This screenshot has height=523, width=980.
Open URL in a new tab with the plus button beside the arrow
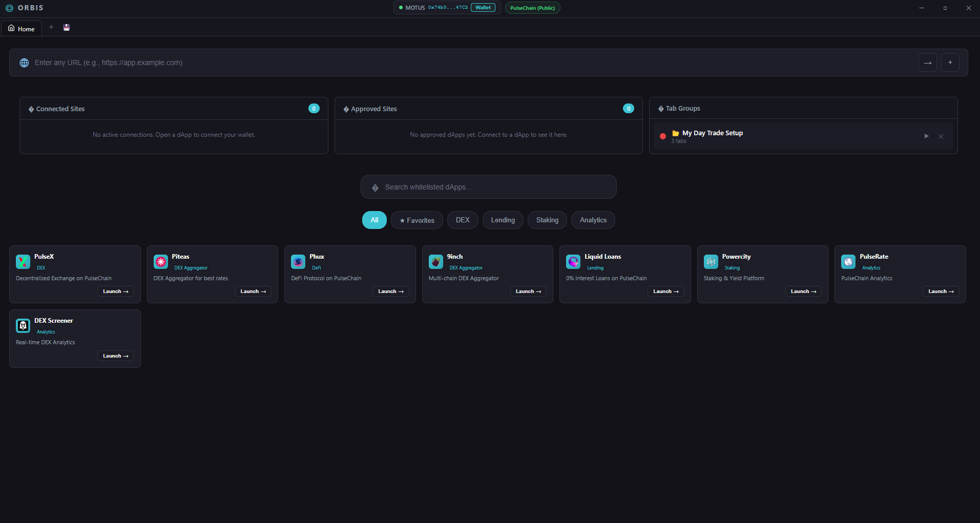coord(950,62)
